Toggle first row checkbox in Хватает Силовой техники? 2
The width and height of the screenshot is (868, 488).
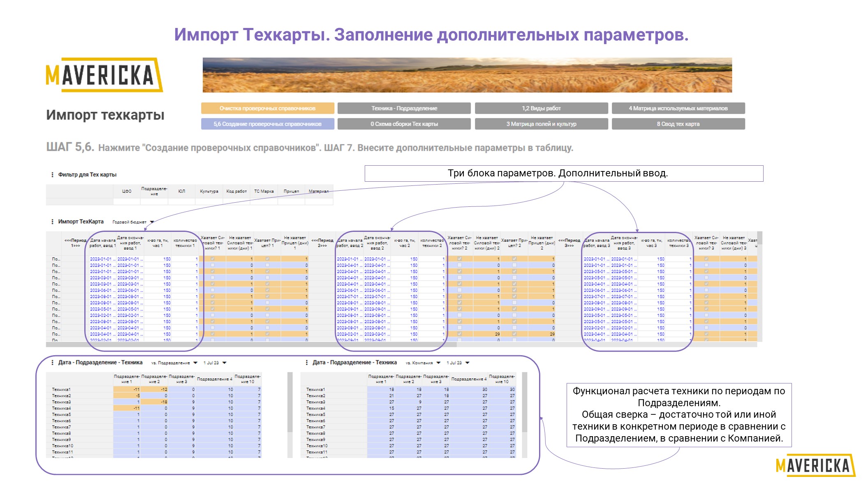pyautogui.click(x=460, y=259)
